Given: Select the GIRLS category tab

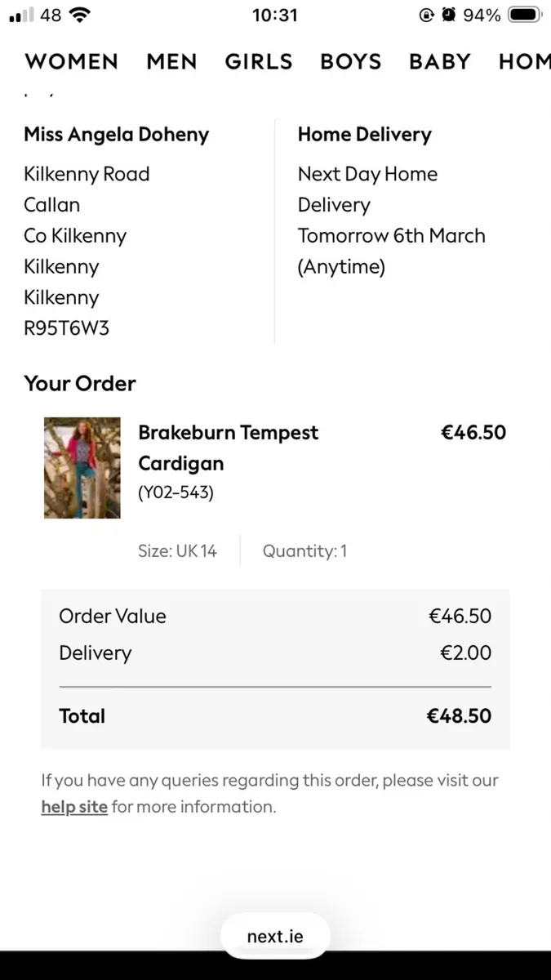Looking at the screenshot, I should 259,61.
